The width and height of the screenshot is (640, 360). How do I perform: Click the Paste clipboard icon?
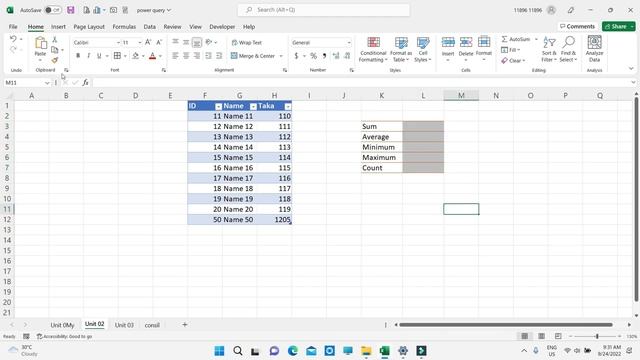pos(40,42)
